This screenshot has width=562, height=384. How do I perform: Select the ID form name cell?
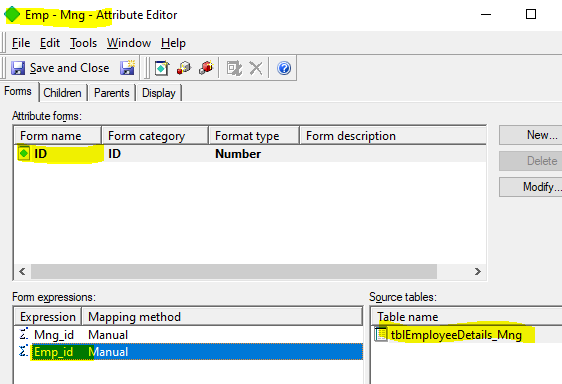point(41,154)
